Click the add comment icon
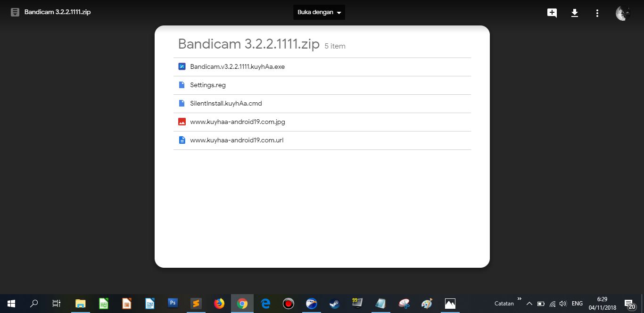 552,13
